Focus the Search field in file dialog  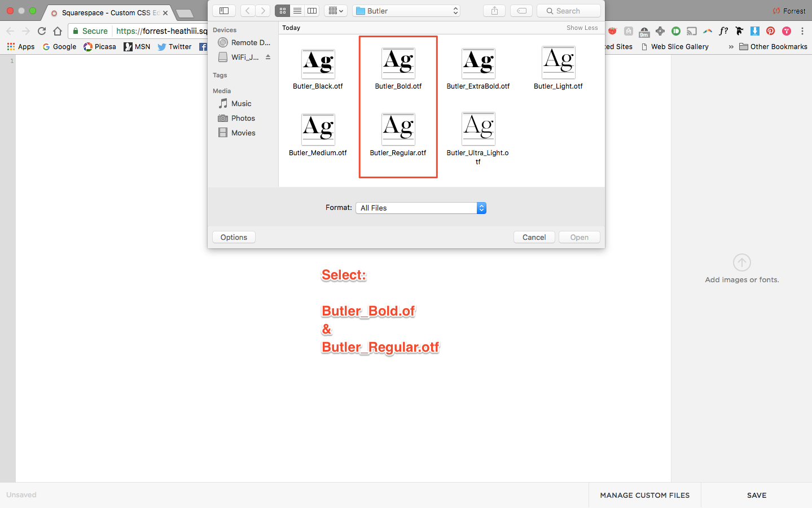[569, 11]
